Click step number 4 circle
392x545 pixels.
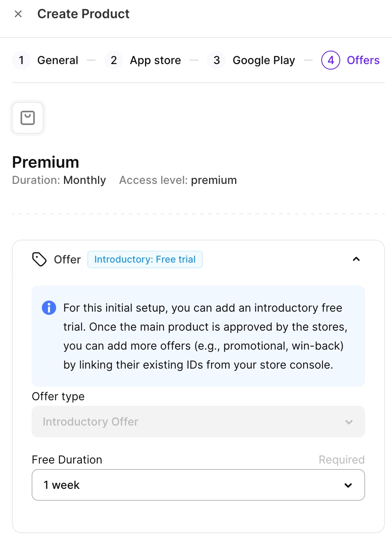coord(331,60)
